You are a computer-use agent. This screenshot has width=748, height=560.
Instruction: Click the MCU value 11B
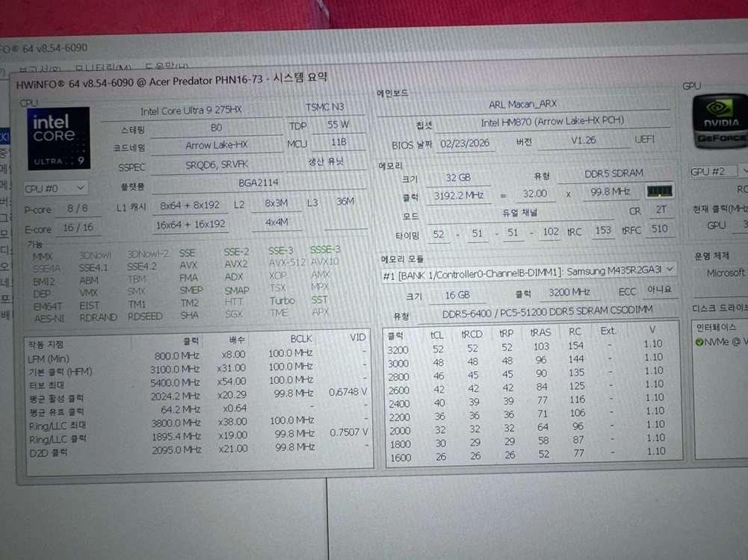point(339,143)
